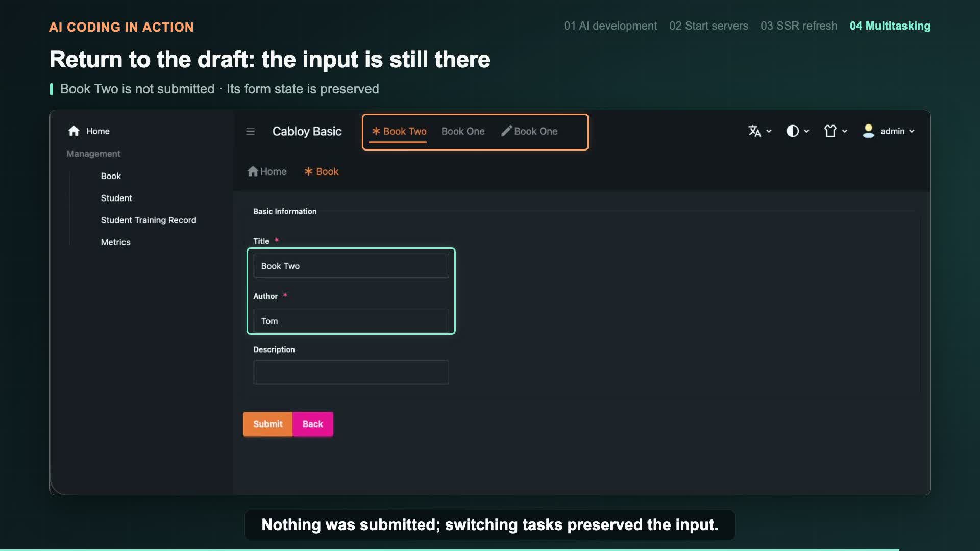This screenshot has width=980, height=551.
Task: Expand the theme dropdown chevron
Action: tap(845, 131)
